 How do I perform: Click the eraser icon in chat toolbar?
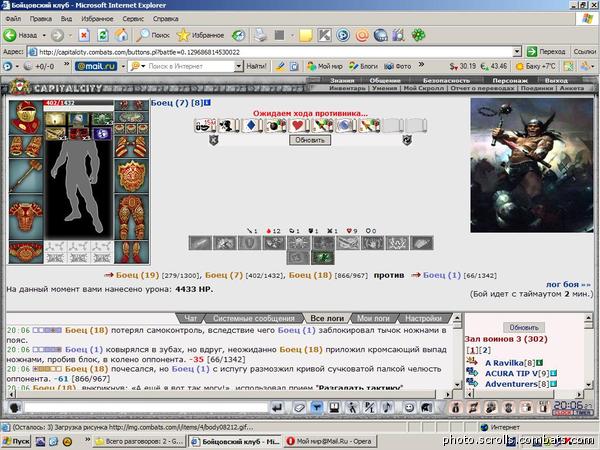(x=299, y=408)
